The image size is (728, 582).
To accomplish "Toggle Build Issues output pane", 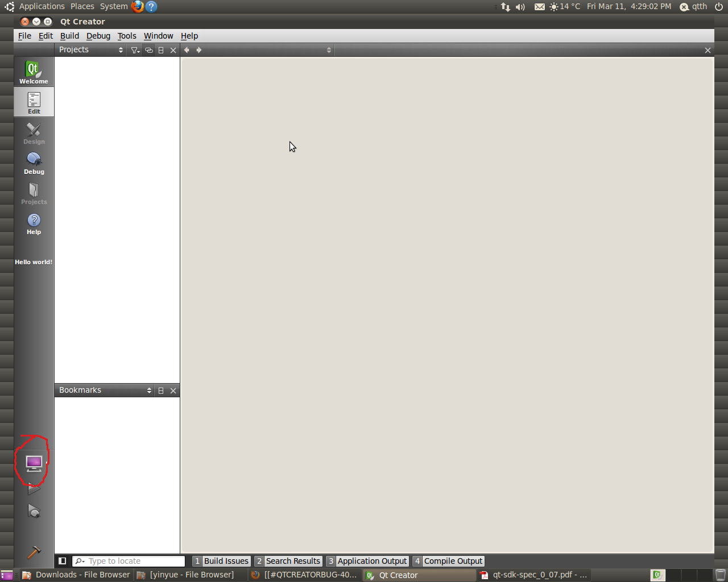I will tap(221, 561).
